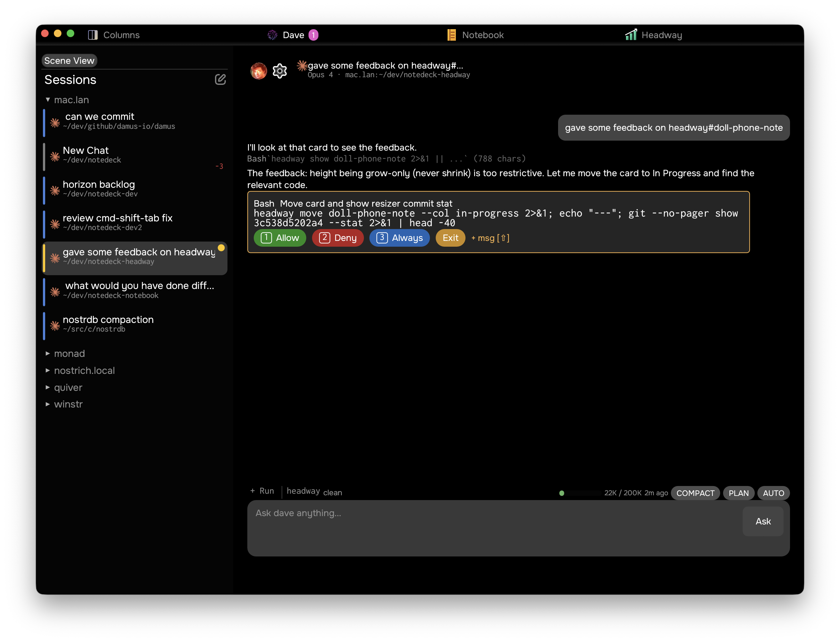
Task: Click the yellow status dot on the active session
Action: coord(221,248)
